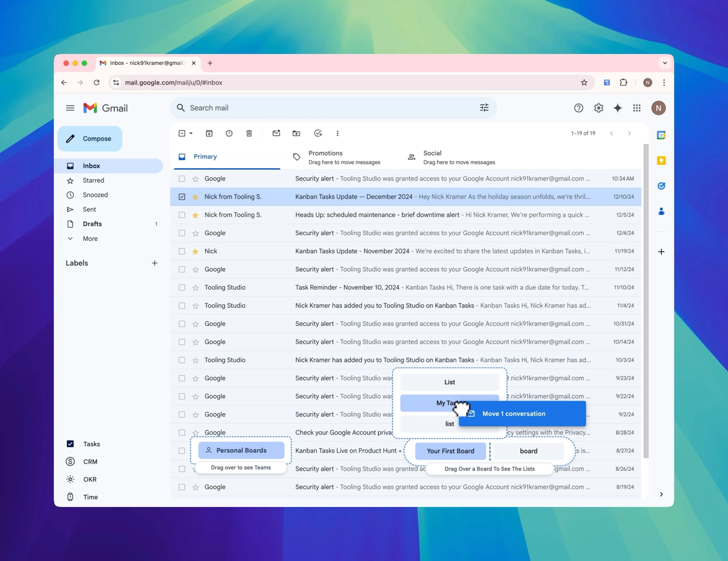Open the Sent folder
Viewport: 728px width, 561px height.
[x=89, y=210]
